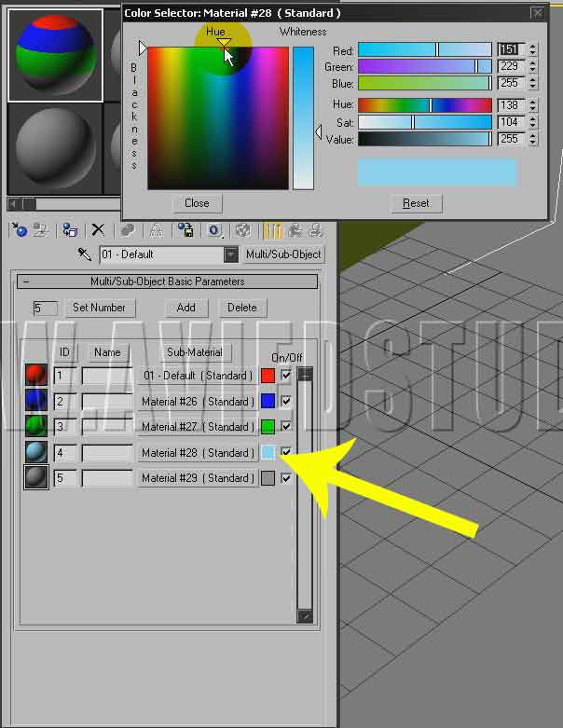Image resolution: width=563 pixels, height=728 pixels.
Task: Toggle the Show End Result icon
Action: (273, 230)
